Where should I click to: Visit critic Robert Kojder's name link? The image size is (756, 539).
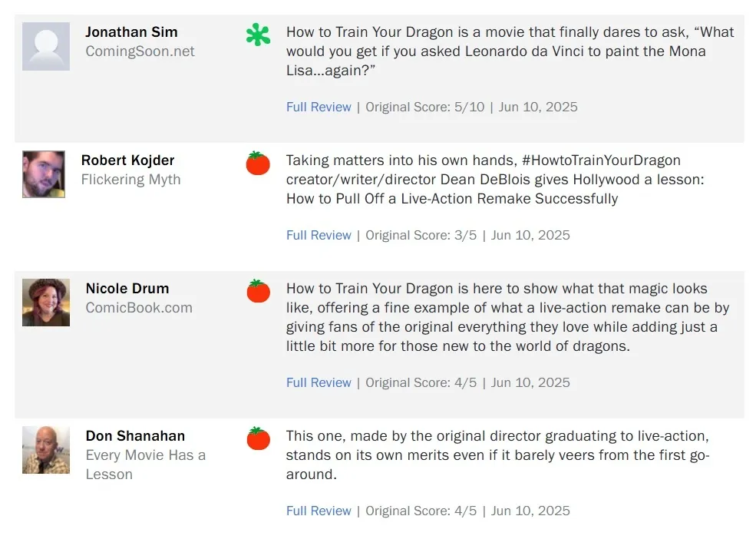point(127,160)
